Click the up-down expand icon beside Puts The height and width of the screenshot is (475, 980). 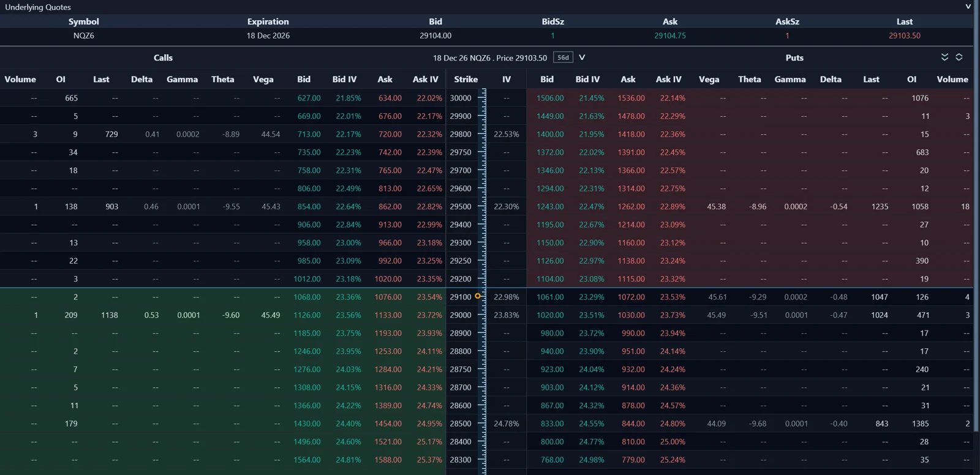point(959,57)
